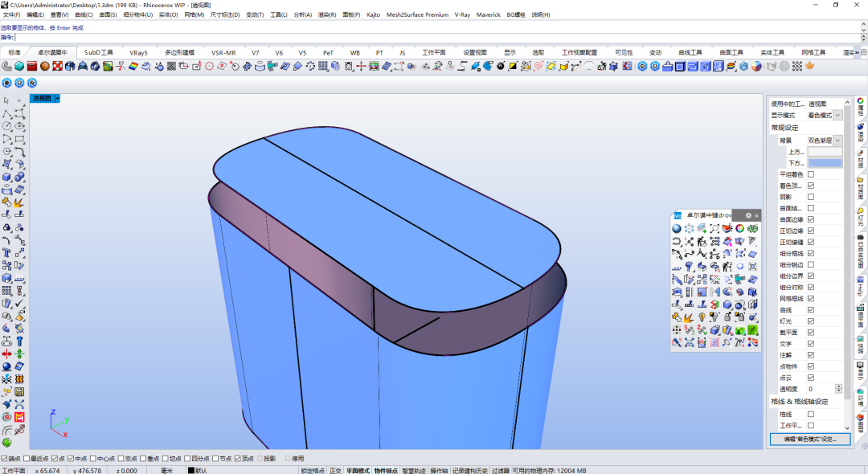Open the 材质库 side panel tab
This screenshot has height=474, width=868.
[861, 188]
